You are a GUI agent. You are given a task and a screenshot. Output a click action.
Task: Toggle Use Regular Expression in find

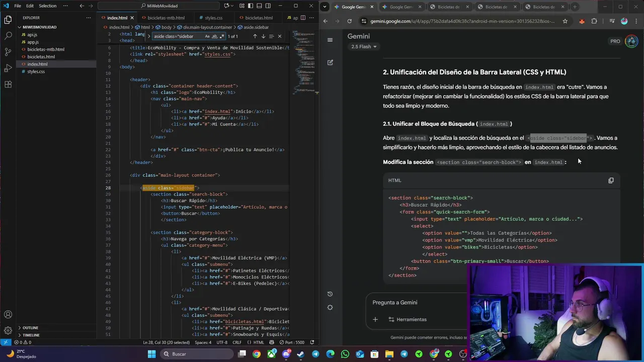pos(221,36)
